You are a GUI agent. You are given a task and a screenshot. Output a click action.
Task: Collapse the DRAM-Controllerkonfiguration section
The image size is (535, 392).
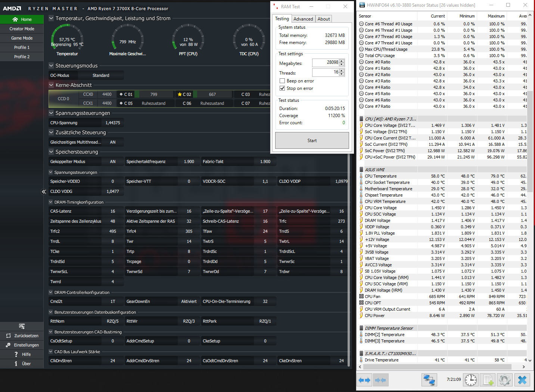click(51, 292)
